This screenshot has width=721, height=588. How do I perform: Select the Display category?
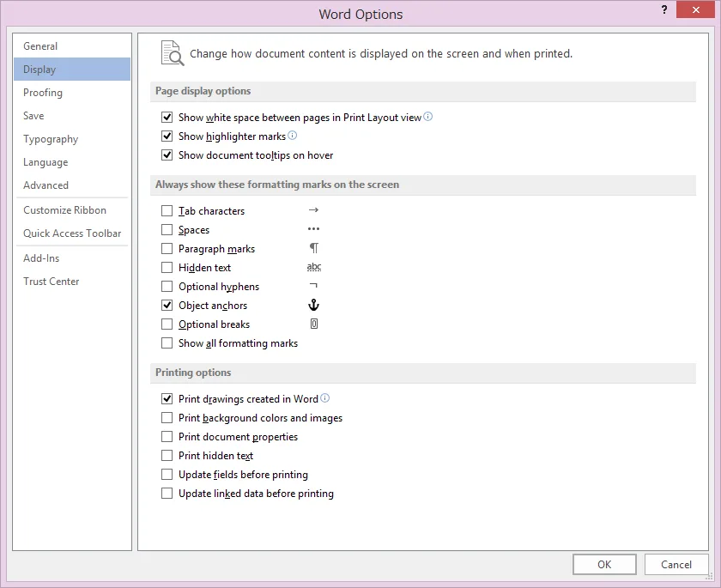(x=72, y=69)
